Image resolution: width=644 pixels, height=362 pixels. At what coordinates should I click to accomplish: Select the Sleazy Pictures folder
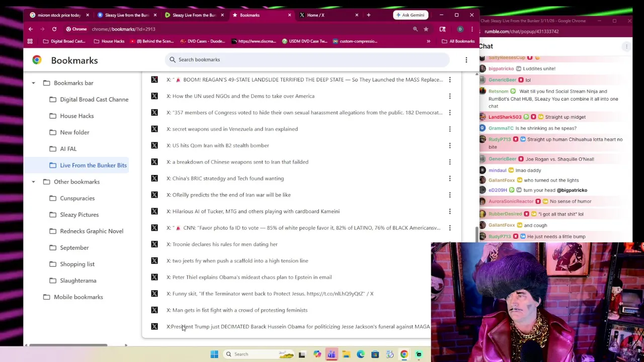[x=74, y=215]
